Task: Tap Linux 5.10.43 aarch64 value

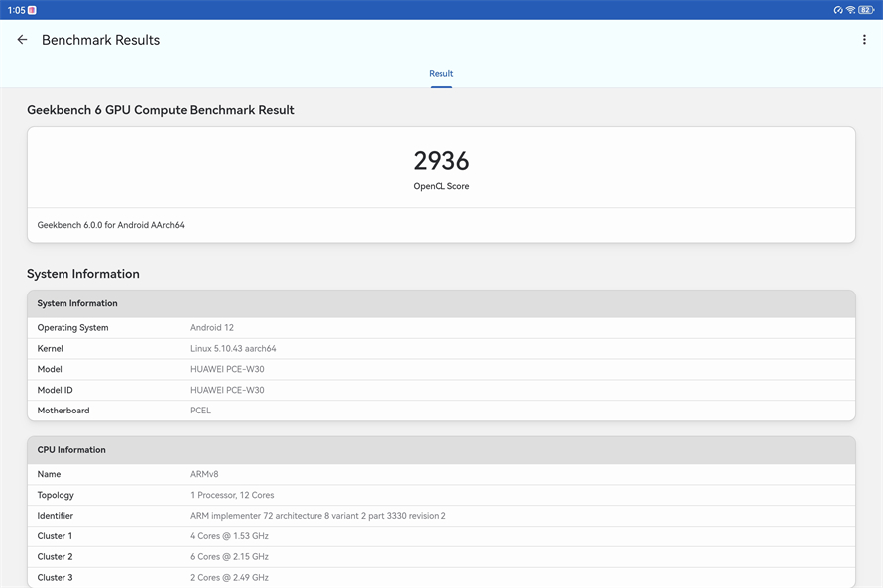Action: tap(233, 349)
